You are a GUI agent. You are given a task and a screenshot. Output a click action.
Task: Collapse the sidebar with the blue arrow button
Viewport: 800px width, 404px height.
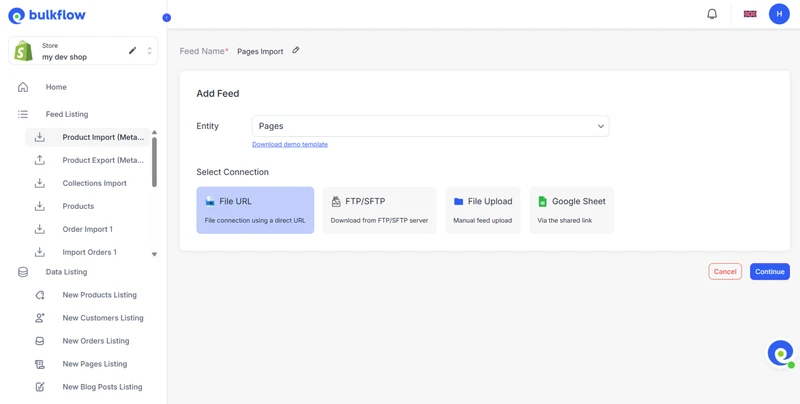pos(166,18)
